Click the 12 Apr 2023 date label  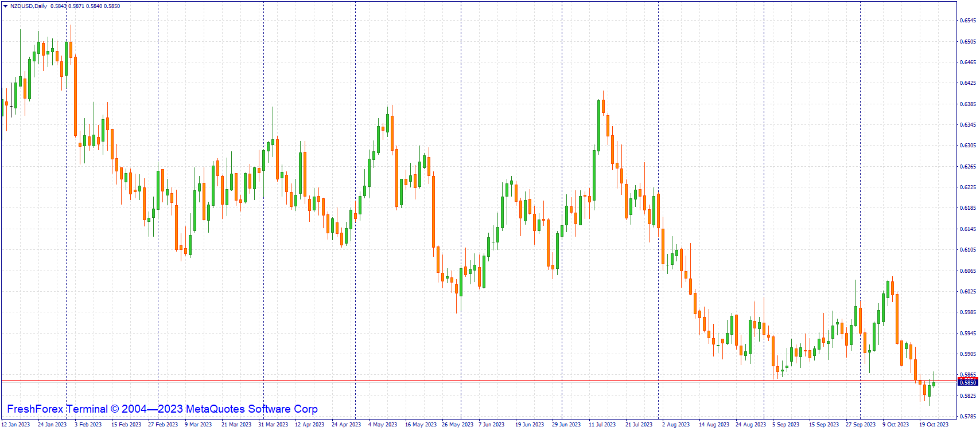[309, 425]
